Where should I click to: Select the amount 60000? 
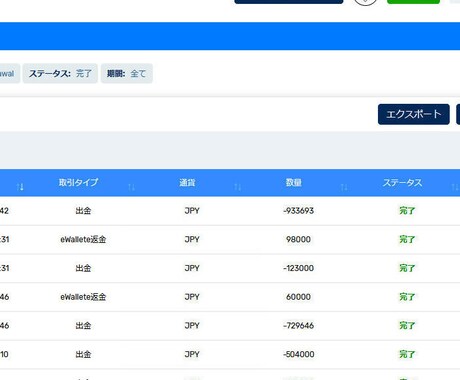(298, 297)
